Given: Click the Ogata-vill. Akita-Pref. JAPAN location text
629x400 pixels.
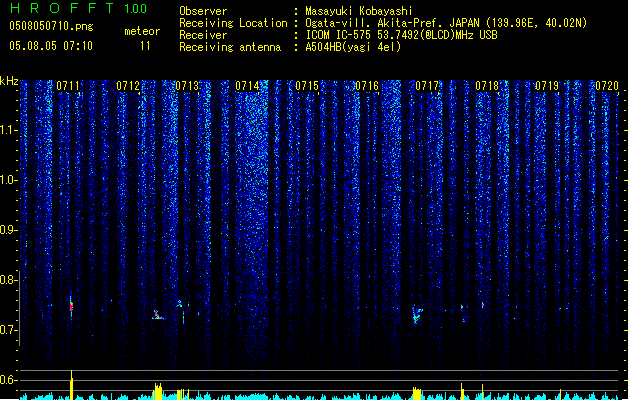Looking at the screenshot, I should (446, 23).
